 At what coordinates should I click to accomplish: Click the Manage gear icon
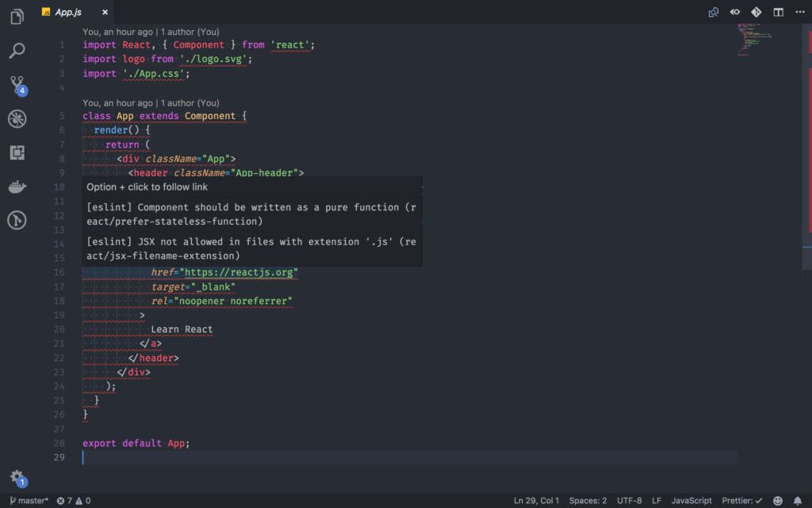pyautogui.click(x=17, y=477)
